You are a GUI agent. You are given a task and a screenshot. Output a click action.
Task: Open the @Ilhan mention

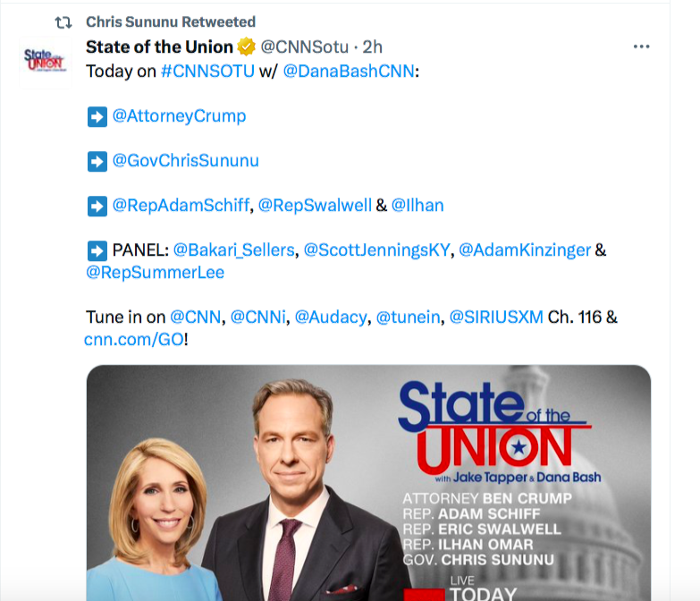[x=417, y=206]
